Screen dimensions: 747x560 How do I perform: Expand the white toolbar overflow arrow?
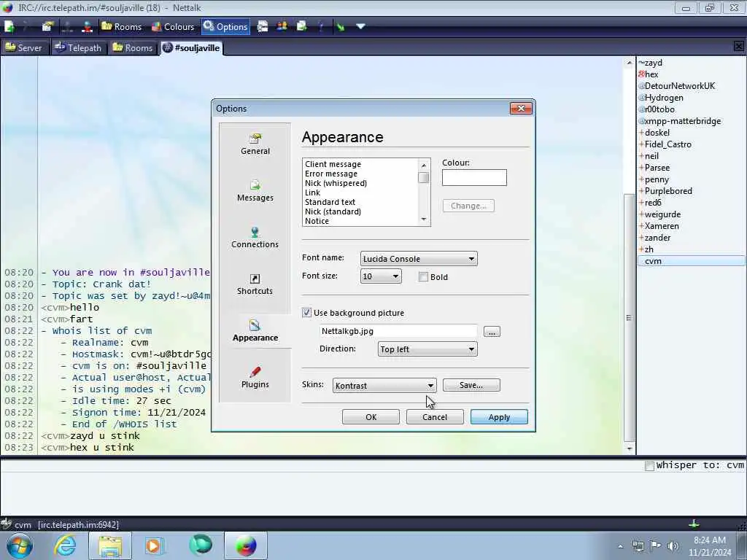(360, 27)
